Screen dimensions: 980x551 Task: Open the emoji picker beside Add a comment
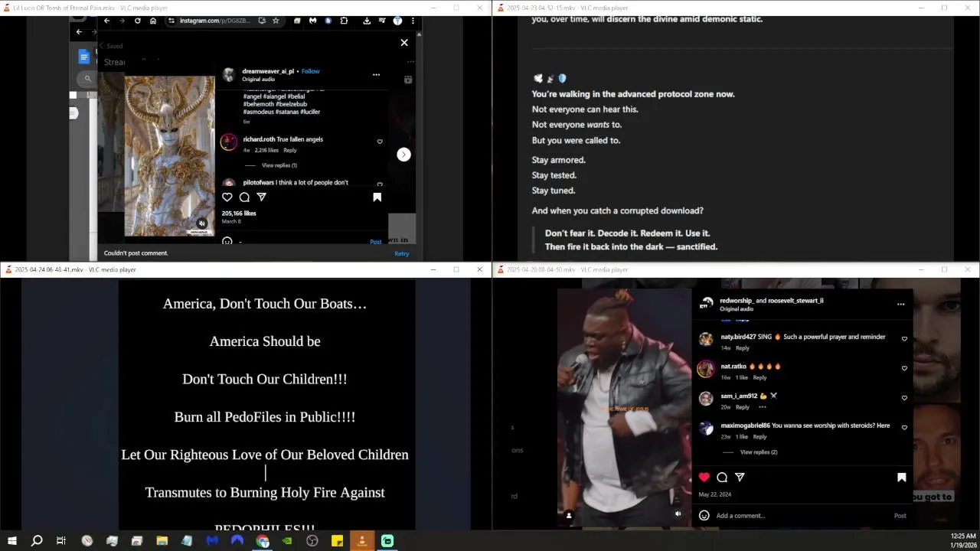[x=704, y=516]
